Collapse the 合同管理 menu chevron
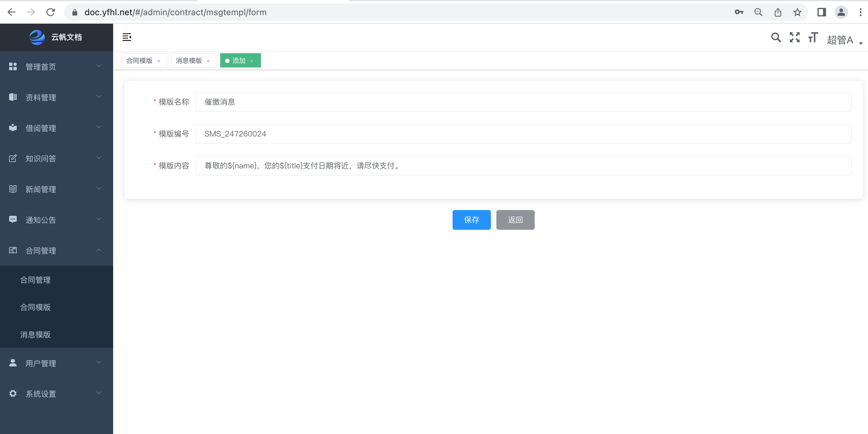 coord(99,250)
